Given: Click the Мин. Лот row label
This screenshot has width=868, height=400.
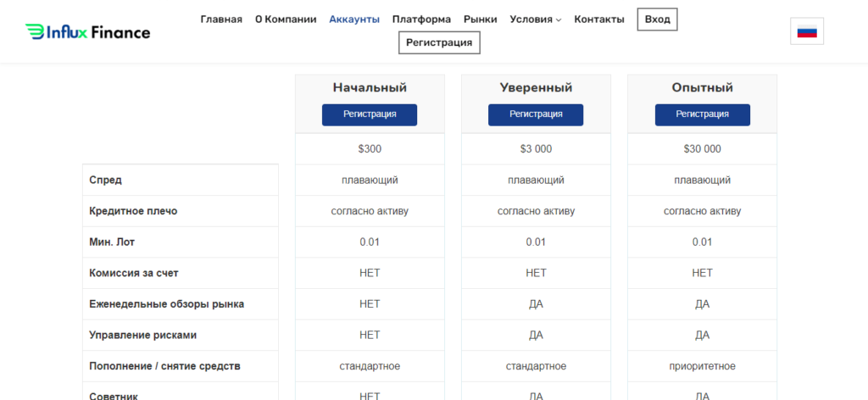Looking at the screenshot, I should tap(112, 242).
